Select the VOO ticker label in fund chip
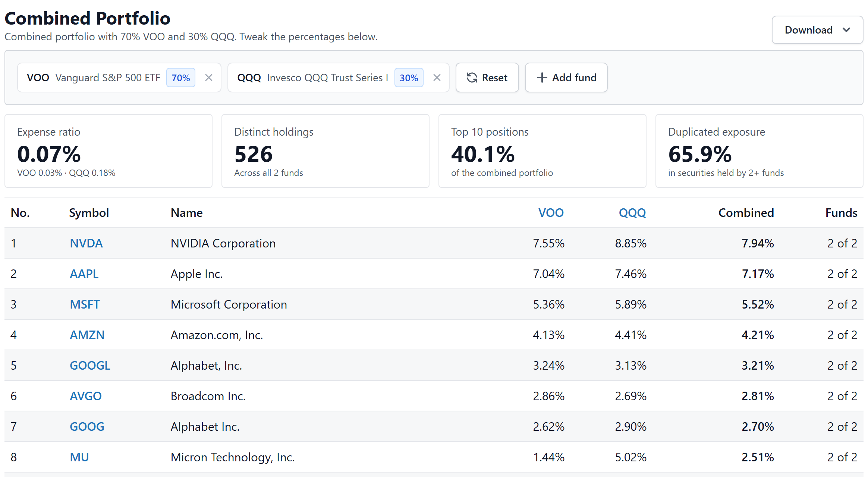Screen dimensions: 868x477 click(38, 78)
